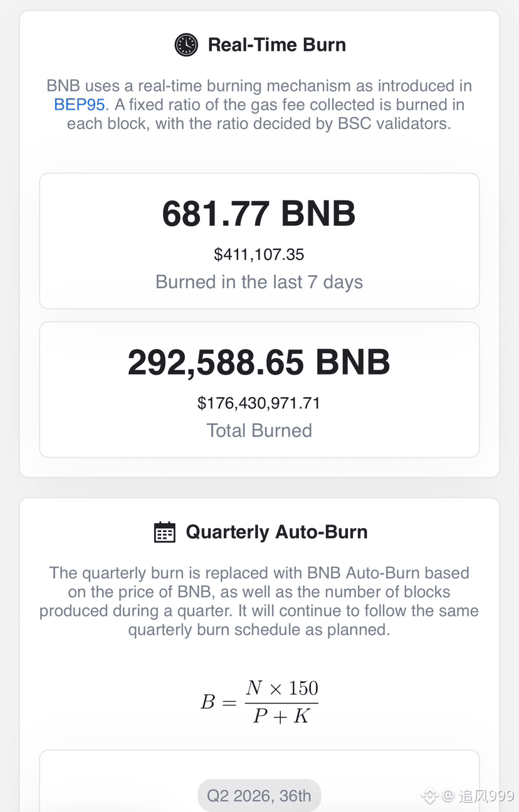The image size is (519, 812).
Task: Click the 追风999 watermark username
Action: pyautogui.click(x=478, y=796)
